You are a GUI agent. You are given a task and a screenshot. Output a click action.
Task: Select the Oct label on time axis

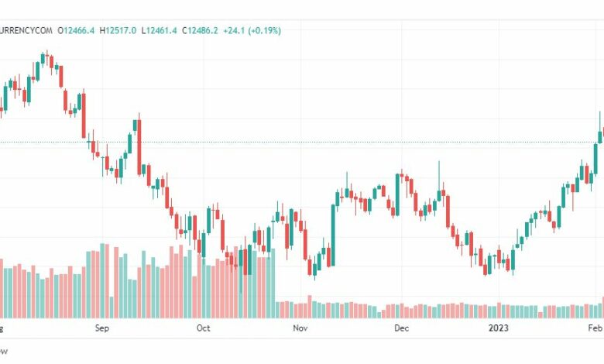coord(203,328)
